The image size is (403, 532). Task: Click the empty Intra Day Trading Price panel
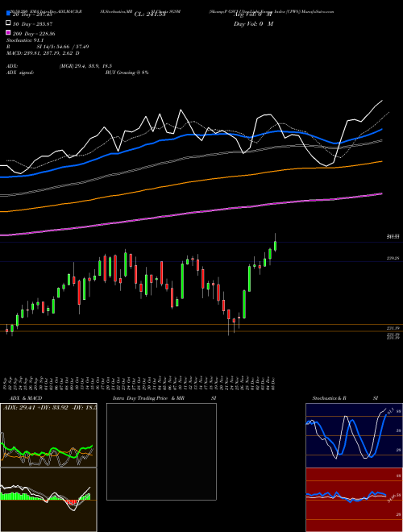point(161,451)
